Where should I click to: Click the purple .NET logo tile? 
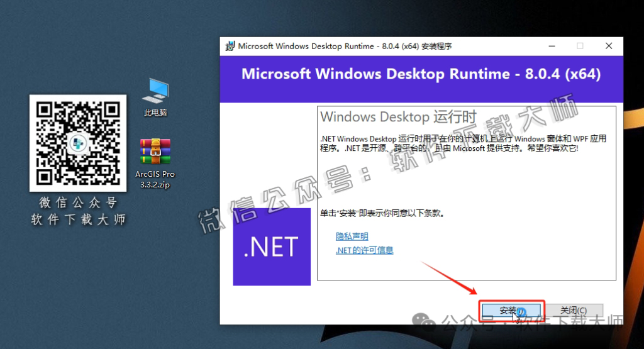(x=272, y=247)
